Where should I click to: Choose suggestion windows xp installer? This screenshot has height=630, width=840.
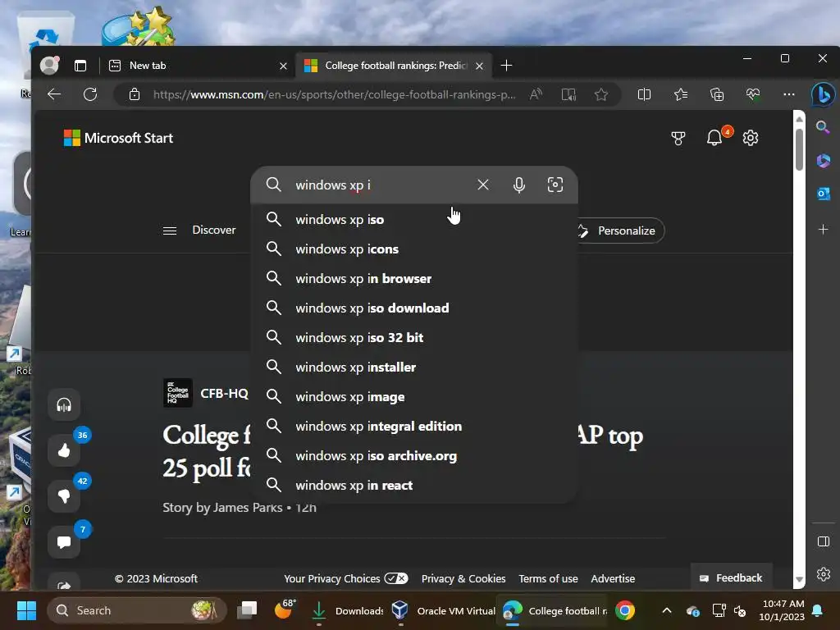[x=413, y=367]
